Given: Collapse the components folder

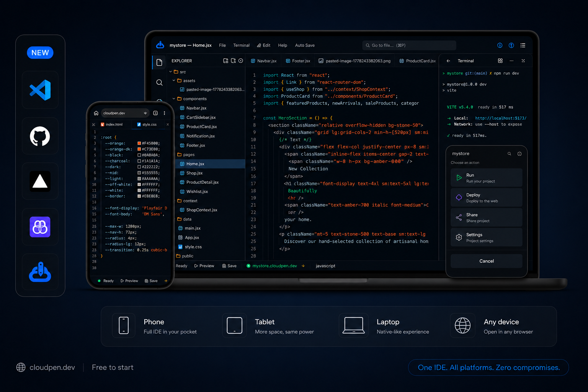Looking at the screenshot, I should pyautogui.click(x=174, y=99).
